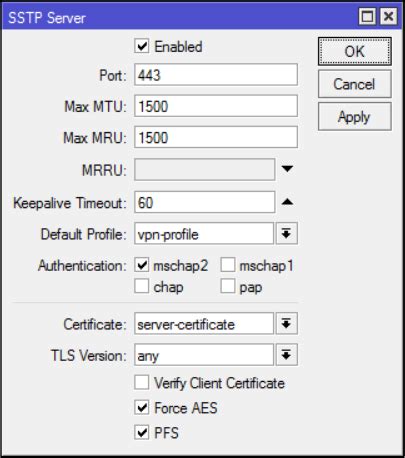Click the 'Authentication:' label

[x=82, y=266]
